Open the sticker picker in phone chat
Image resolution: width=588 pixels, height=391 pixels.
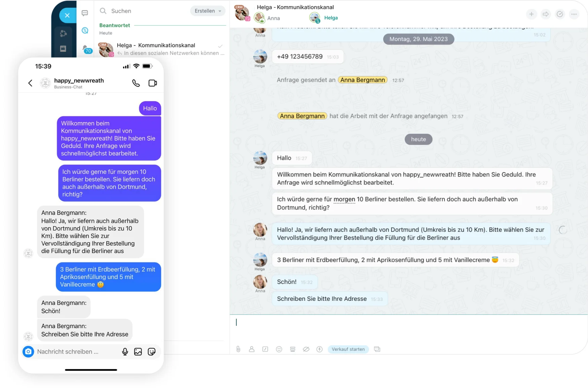(x=152, y=352)
